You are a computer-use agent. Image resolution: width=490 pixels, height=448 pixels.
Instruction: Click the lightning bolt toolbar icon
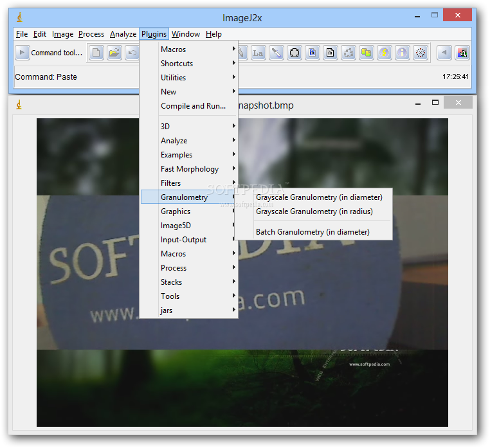(x=385, y=53)
